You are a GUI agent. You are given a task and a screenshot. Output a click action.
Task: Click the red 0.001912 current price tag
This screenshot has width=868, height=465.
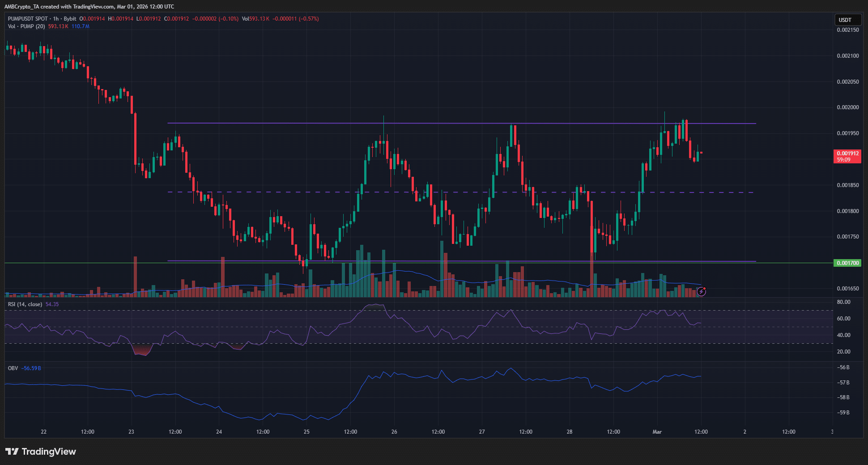(847, 153)
